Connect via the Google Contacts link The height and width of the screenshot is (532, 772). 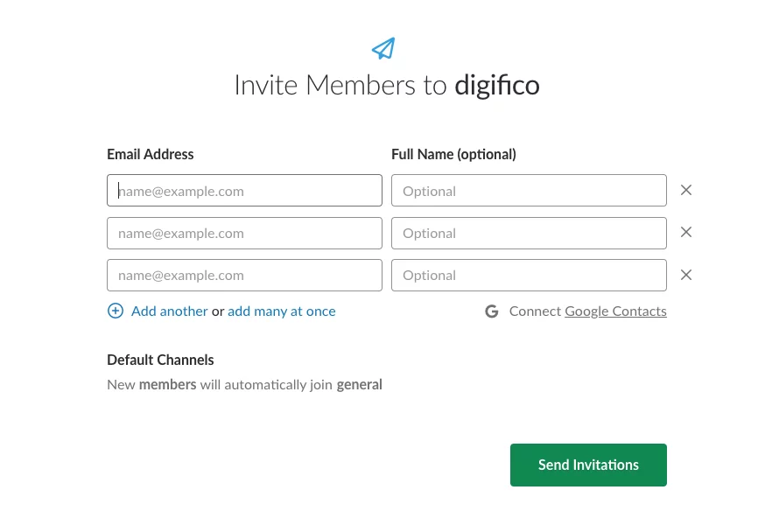(615, 311)
